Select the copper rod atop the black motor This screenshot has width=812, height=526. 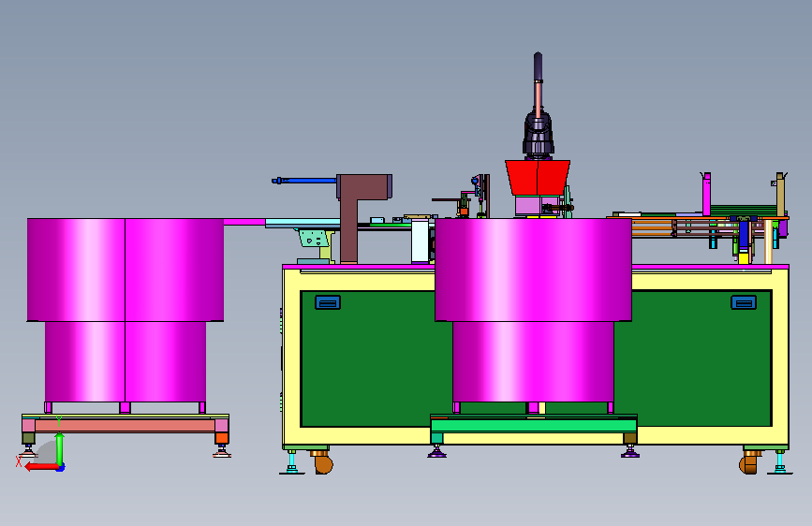click(538, 98)
